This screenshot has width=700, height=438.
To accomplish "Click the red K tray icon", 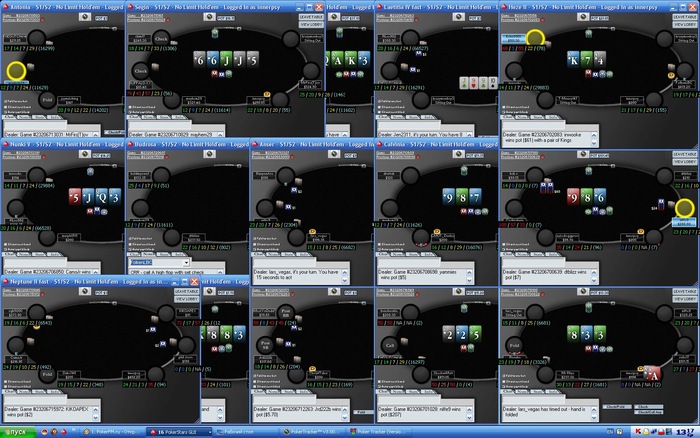I will pos(638,432).
